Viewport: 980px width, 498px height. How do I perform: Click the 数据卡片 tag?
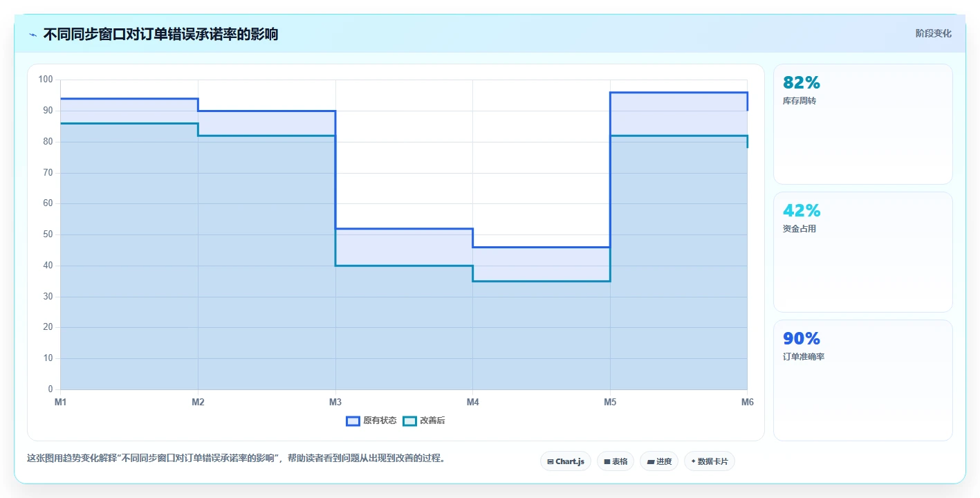coord(710,461)
